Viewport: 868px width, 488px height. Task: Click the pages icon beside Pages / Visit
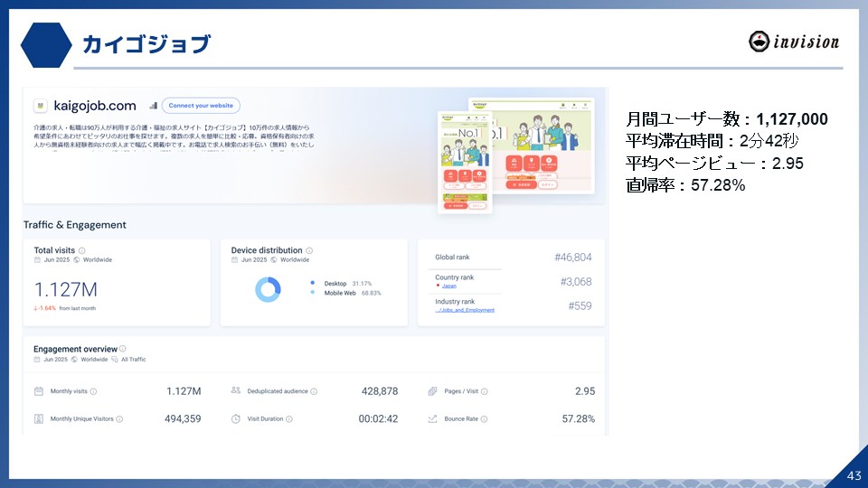point(432,391)
